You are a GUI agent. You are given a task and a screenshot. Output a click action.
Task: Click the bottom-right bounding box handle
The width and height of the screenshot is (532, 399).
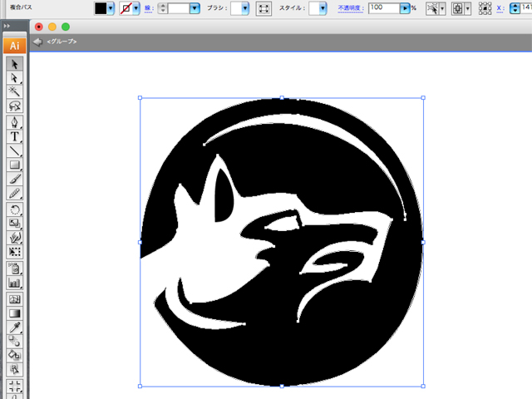click(x=423, y=386)
